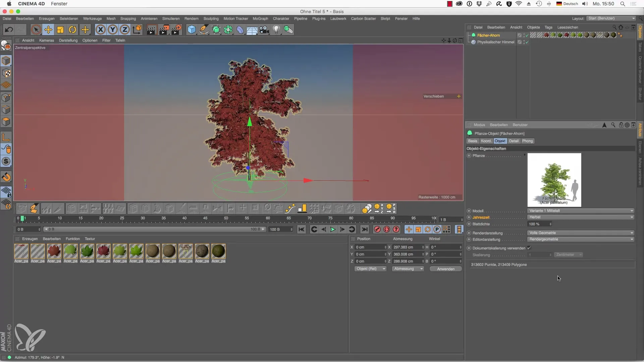Open the Modell dropdown
This screenshot has width=644, height=362.
pos(581,211)
